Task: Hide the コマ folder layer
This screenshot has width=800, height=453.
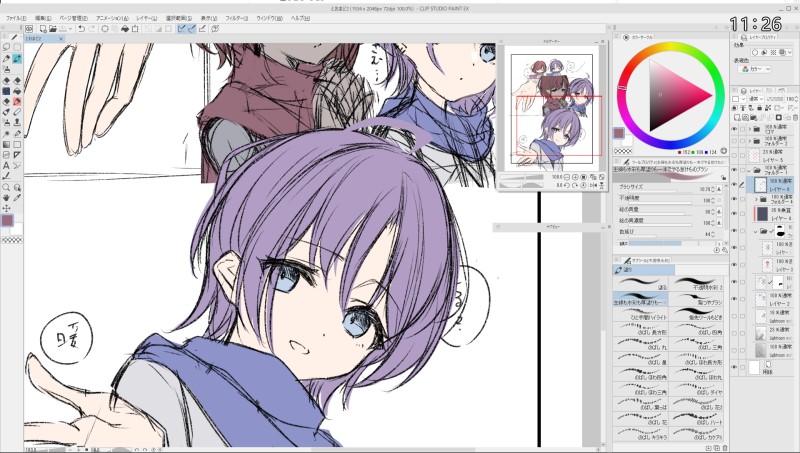Action: 734,129
